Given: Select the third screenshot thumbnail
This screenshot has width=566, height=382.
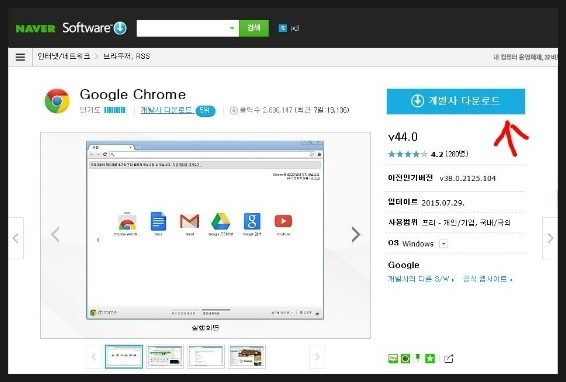Looking at the screenshot, I should click(x=206, y=357).
